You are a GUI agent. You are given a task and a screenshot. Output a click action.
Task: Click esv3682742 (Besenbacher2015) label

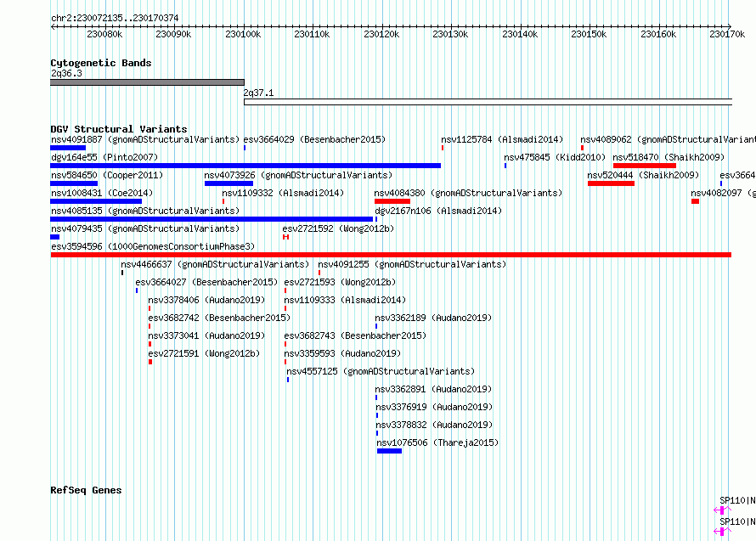coord(219,318)
